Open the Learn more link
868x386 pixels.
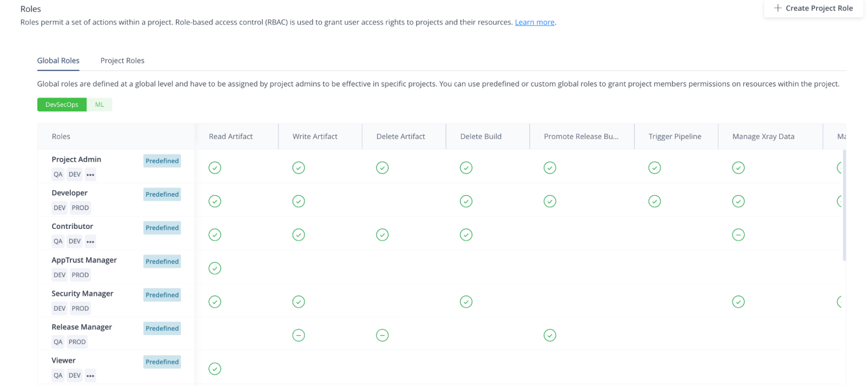tap(535, 22)
